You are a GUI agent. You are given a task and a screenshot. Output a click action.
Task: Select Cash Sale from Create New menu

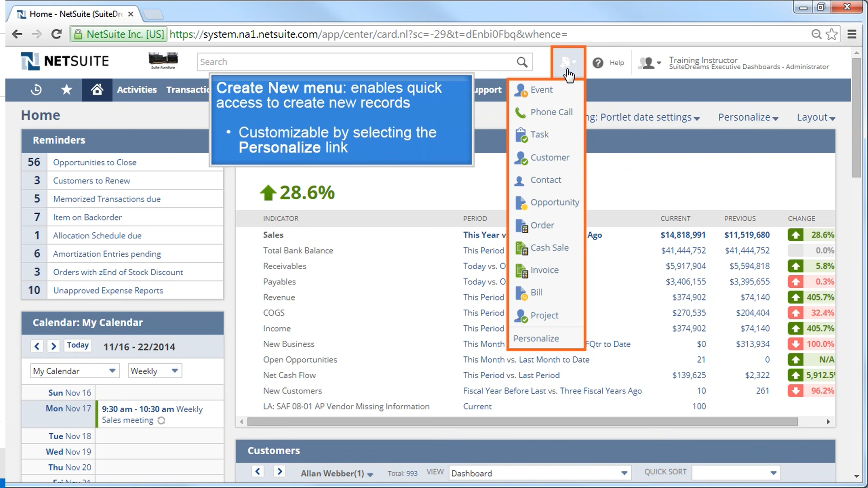(546, 248)
